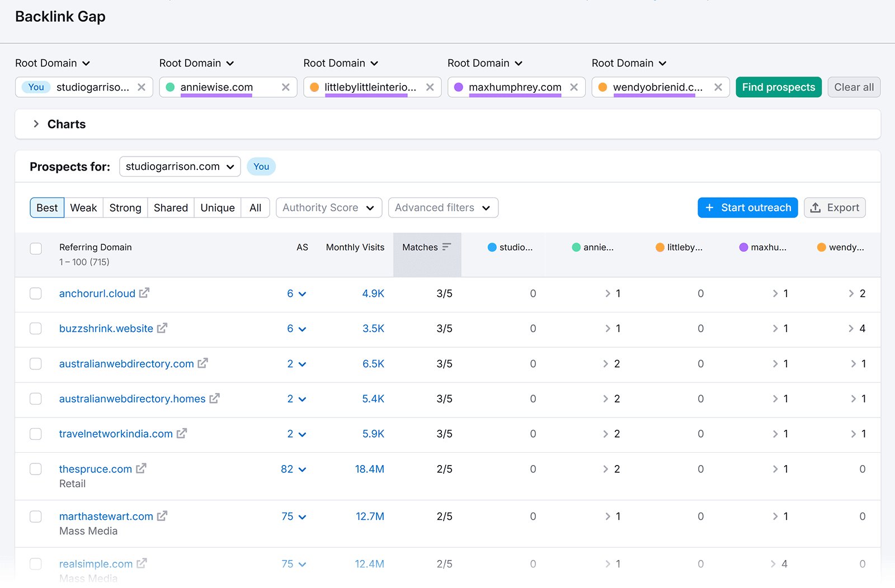Open travelnetworkindia.com via its external link icon
895x588 pixels.
(181, 433)
